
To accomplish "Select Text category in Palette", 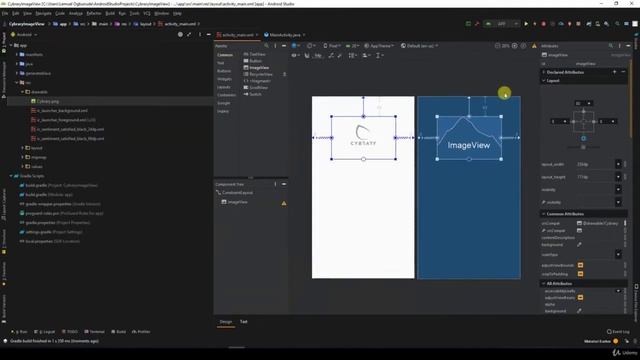I will point(220,63).
